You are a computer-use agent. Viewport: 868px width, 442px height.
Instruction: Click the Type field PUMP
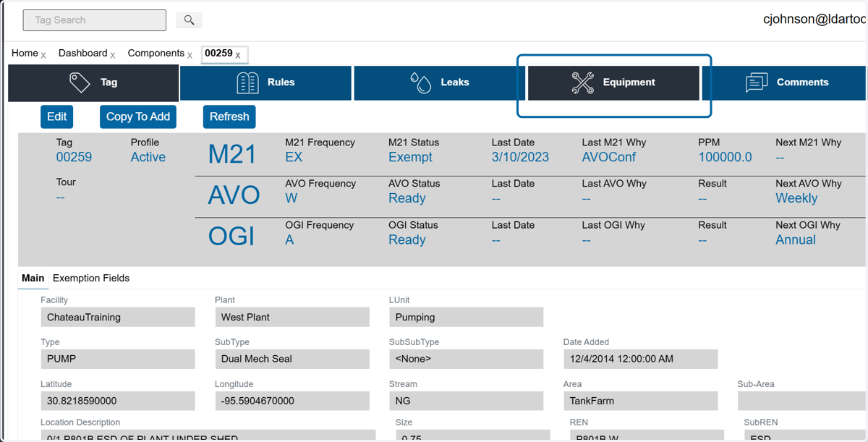[x=118, y=359]
